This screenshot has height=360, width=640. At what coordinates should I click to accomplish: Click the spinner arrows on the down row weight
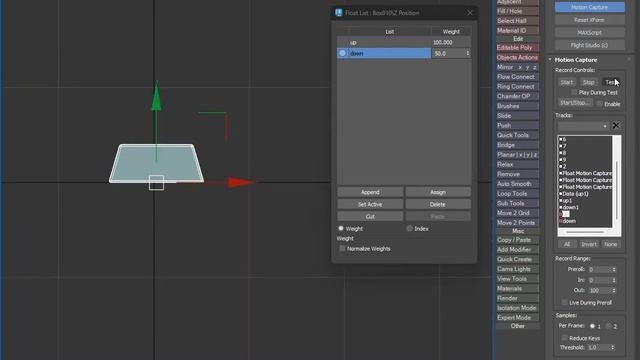[x=468, y=53]
